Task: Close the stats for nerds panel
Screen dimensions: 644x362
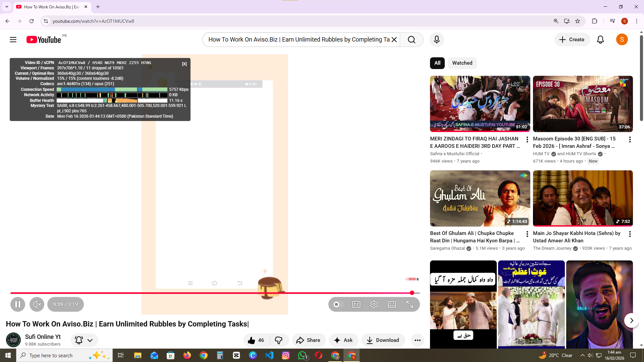Action: [x=184, y=64]
